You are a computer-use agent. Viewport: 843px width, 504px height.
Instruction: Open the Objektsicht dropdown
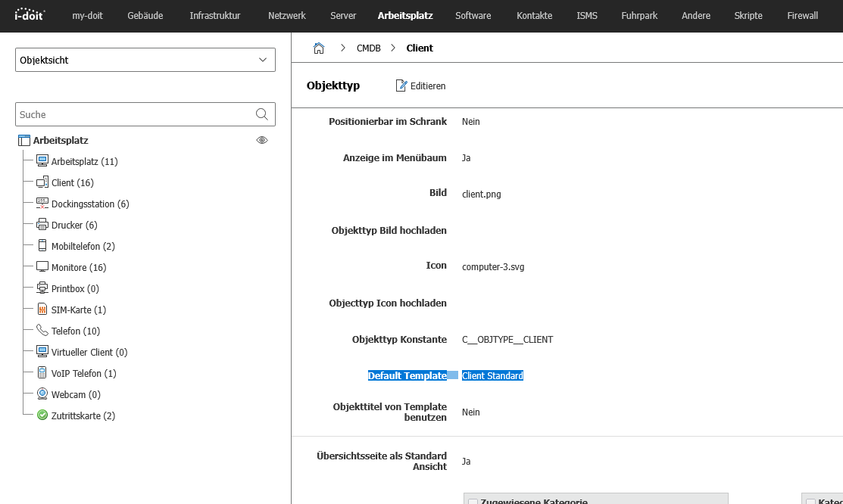click(x=145, y=60)
